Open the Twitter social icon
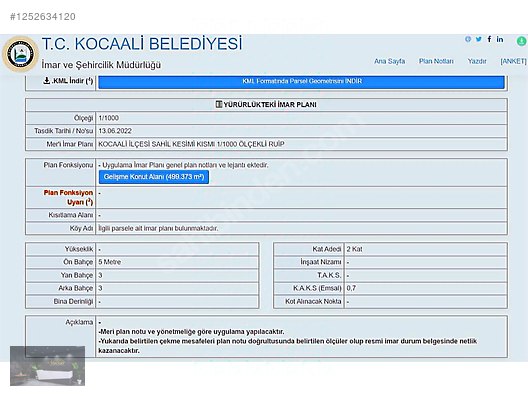Image resolution: width=528 pixels, height=396 pixels. tap(478, 39)
